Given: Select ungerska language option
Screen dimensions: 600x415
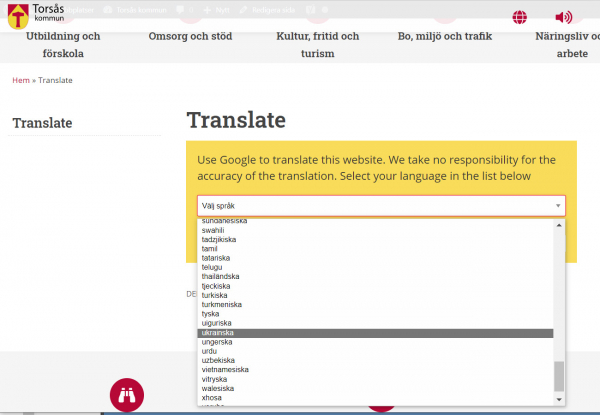Looking at the screenshot, I should 217,342.
